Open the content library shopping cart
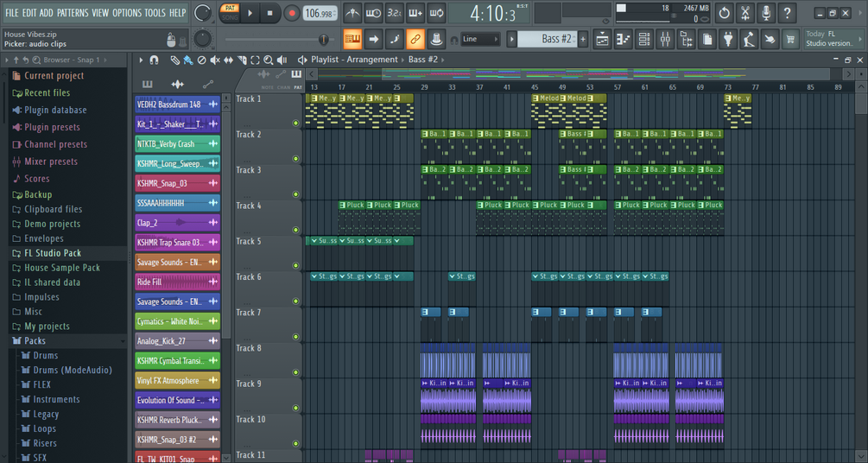 (790, 40)
